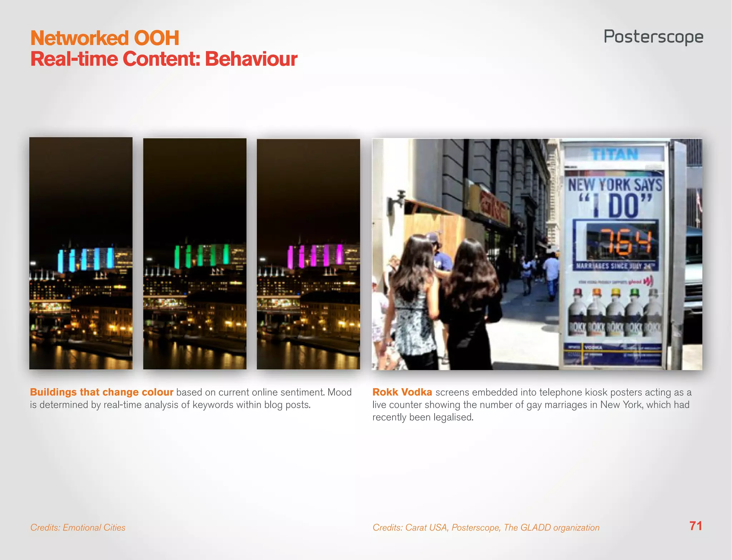Click the 'I DO' poster text
The height and width of the screenshot is (560, 732).
click(615, 205)
